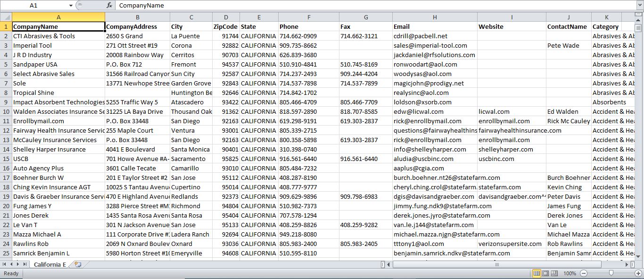Switch to Page Layout view

click(545, 273)
